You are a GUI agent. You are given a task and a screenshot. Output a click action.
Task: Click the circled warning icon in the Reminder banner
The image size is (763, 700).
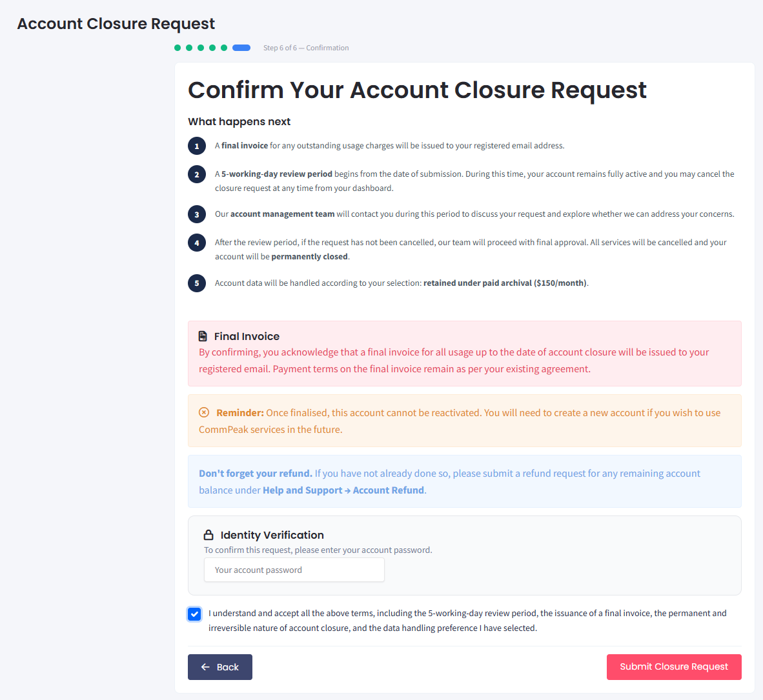(204, 412)
